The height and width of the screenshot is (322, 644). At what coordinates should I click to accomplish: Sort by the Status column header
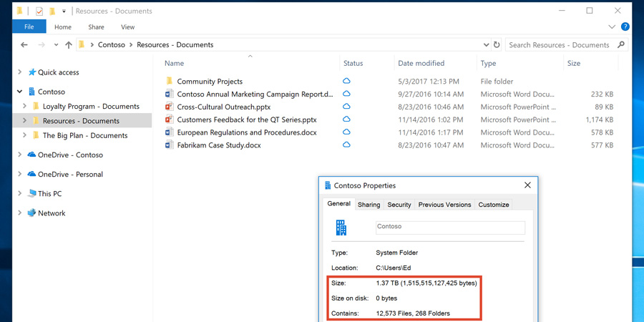pyautogui.click(x=353, y=63)
